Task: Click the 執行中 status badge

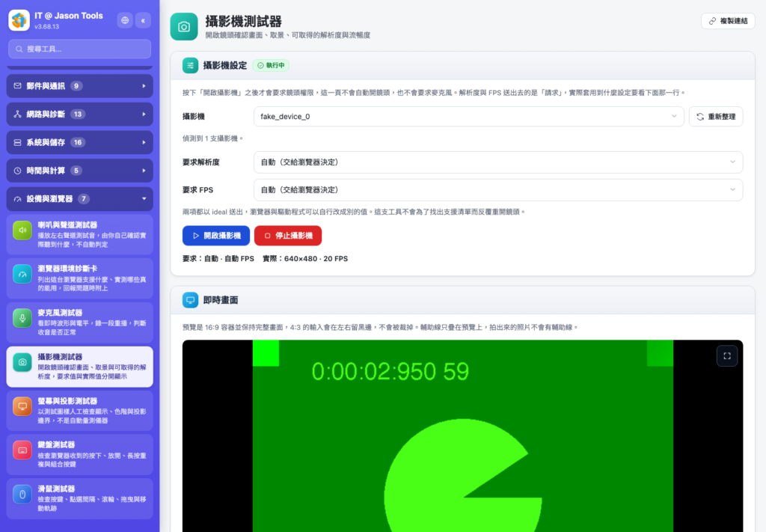Action: click(271, 65)
